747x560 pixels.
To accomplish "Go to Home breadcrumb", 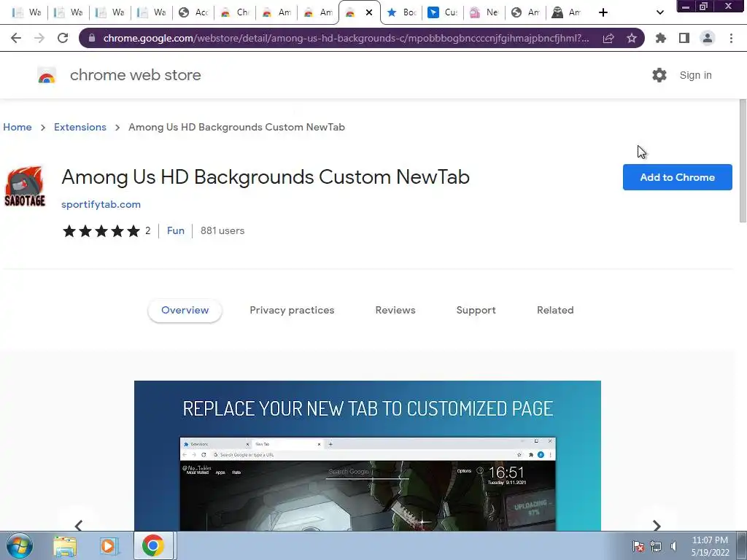I will tap(18, 127).
